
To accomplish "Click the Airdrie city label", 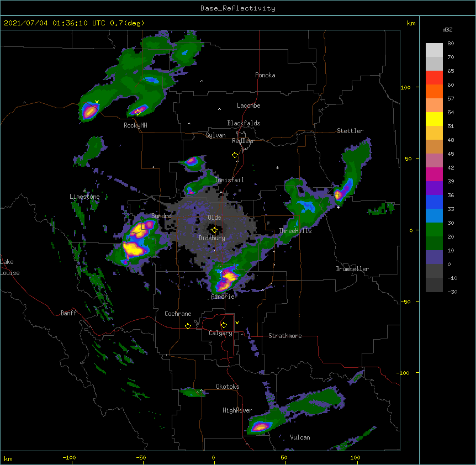I will [223, 297].
